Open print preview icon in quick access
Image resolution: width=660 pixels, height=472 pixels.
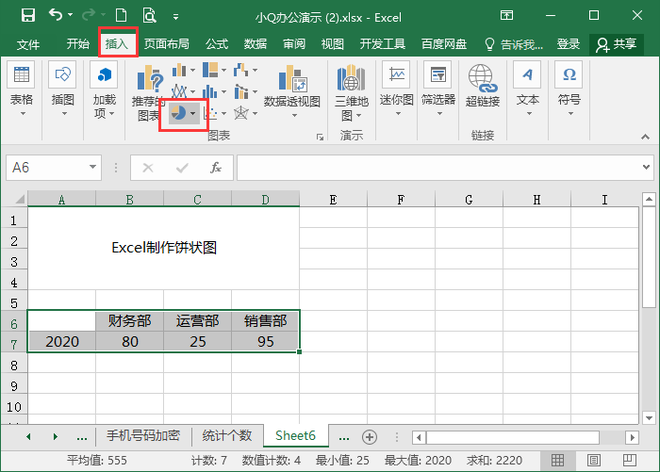tap(149, 16)
